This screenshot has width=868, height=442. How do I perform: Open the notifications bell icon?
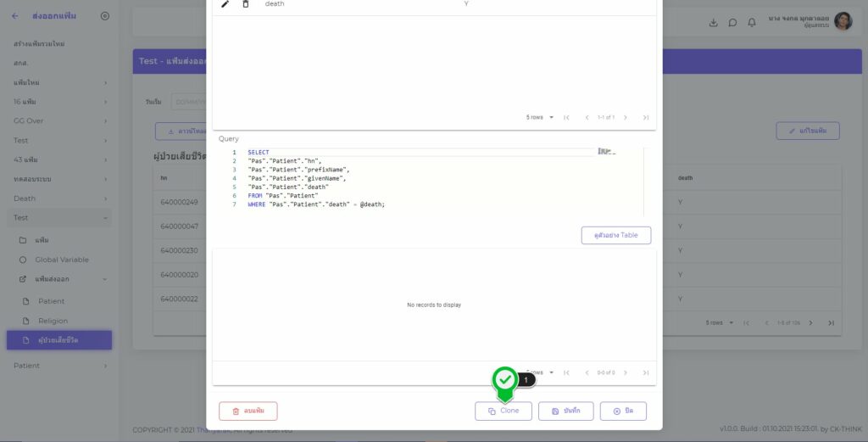(751, 23)
